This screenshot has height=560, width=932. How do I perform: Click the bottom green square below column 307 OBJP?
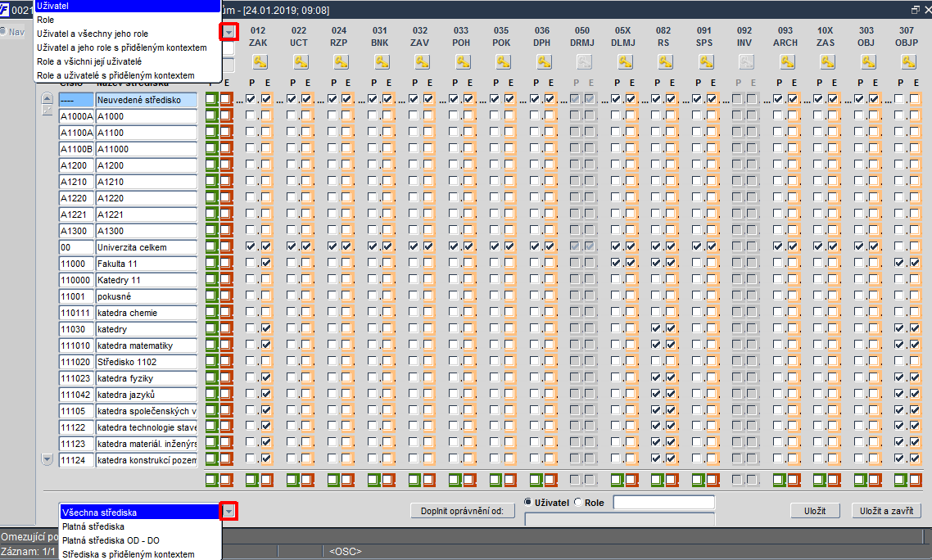click(x=901, y=480)
